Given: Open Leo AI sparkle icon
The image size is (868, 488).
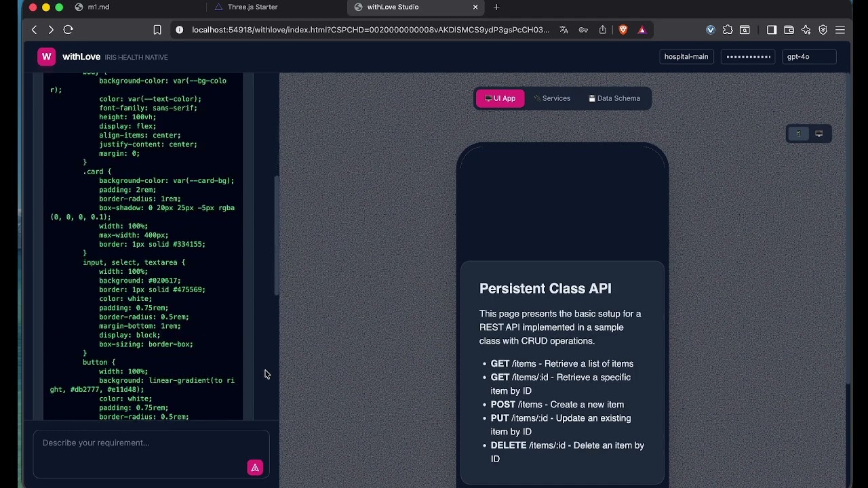Looking at the screenshot, I should tap(806, 30).
